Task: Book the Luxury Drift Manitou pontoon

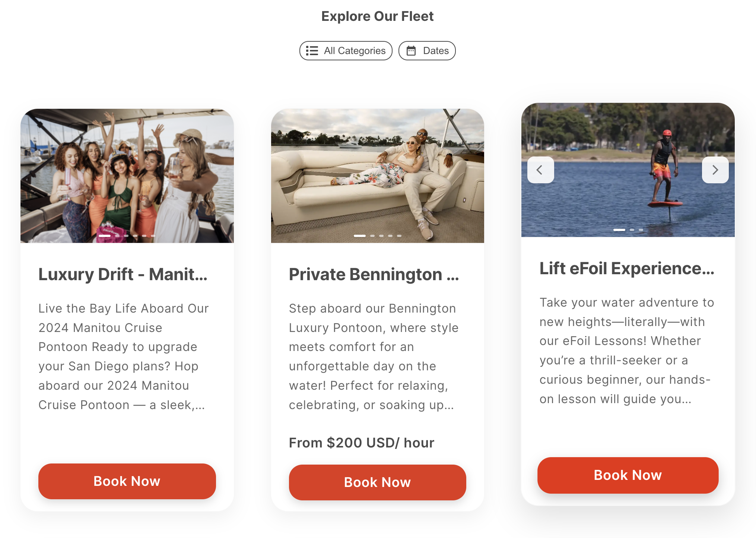Action: pos(127,481)
